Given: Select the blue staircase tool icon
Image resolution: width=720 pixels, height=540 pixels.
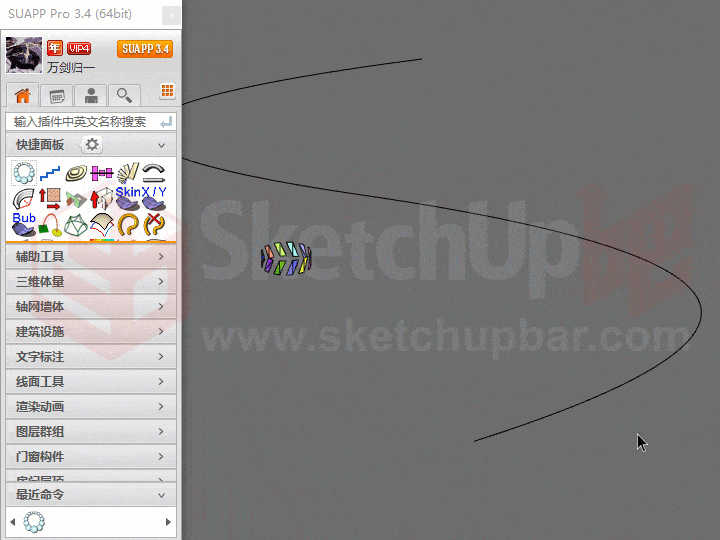Looking at the screenshot, I should point(50,174).
